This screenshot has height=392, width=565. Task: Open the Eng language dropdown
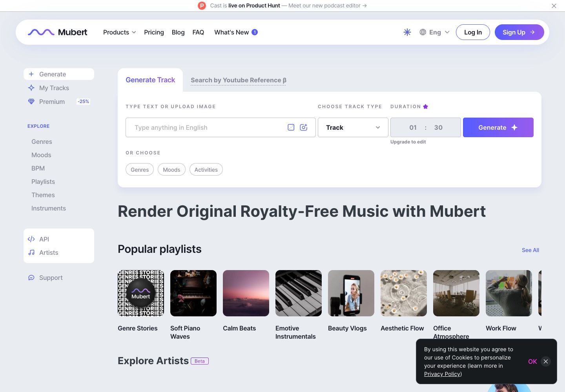[434, 32]
